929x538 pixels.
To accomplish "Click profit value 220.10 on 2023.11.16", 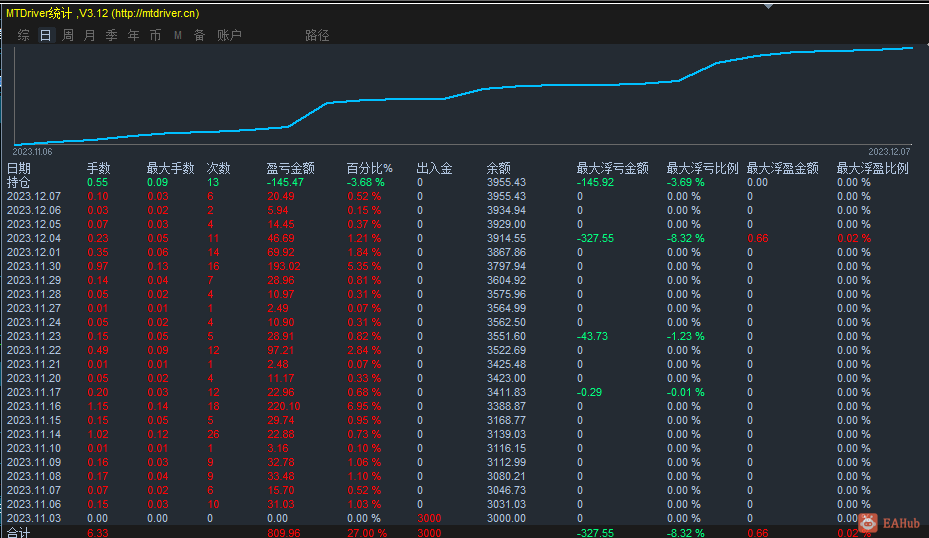I will tap(284, 406).
